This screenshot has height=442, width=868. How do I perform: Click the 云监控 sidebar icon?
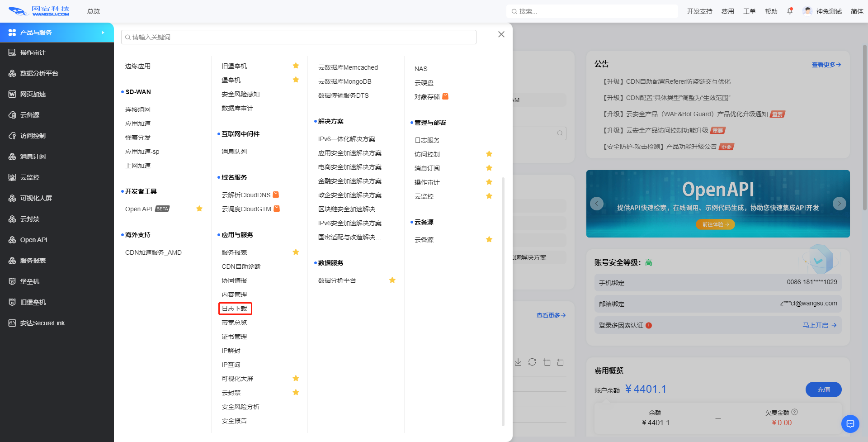12,177
